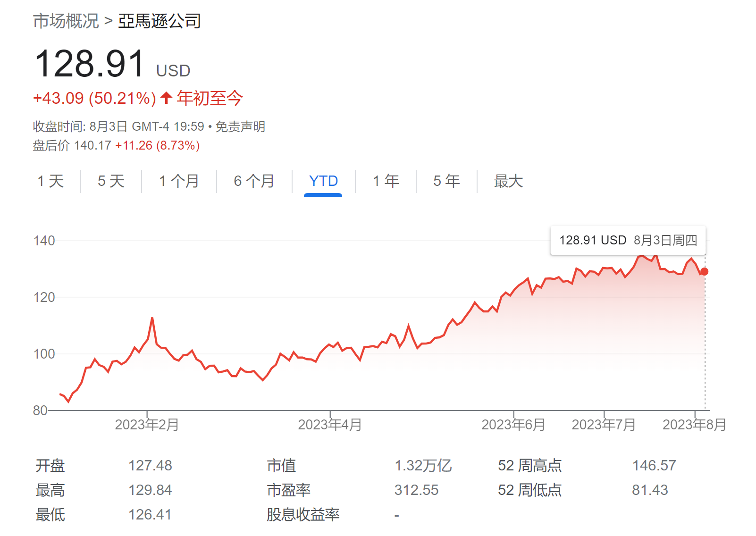Show the 5 年 chart range
This screenshot has height=536, width=756.
point(446,181)
